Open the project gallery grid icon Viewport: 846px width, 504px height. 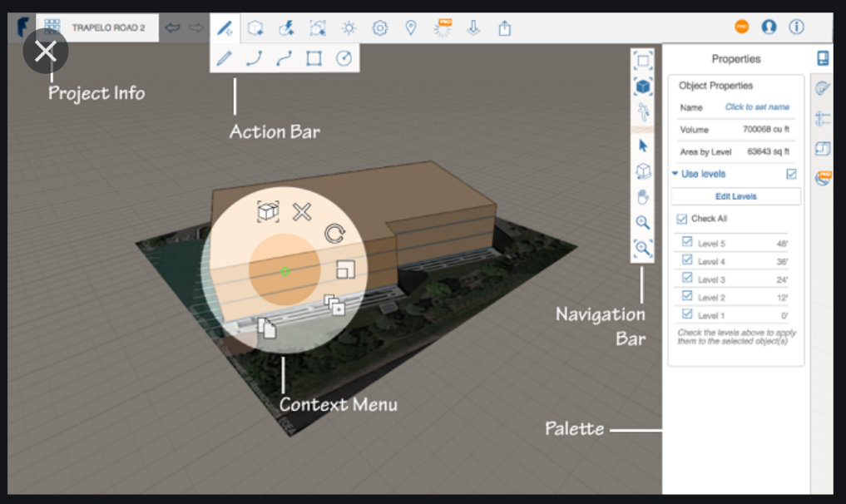pos(52,27)
